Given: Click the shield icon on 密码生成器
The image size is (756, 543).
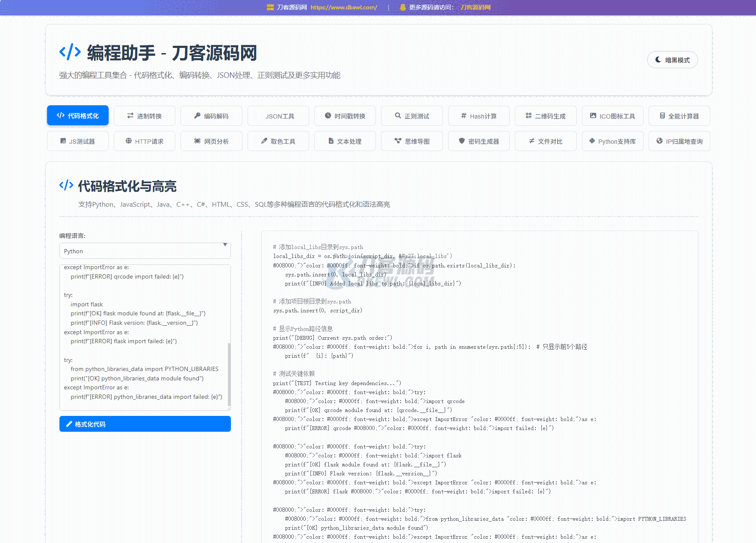Looking at the screenshot, I should click(x=461, y=141).
